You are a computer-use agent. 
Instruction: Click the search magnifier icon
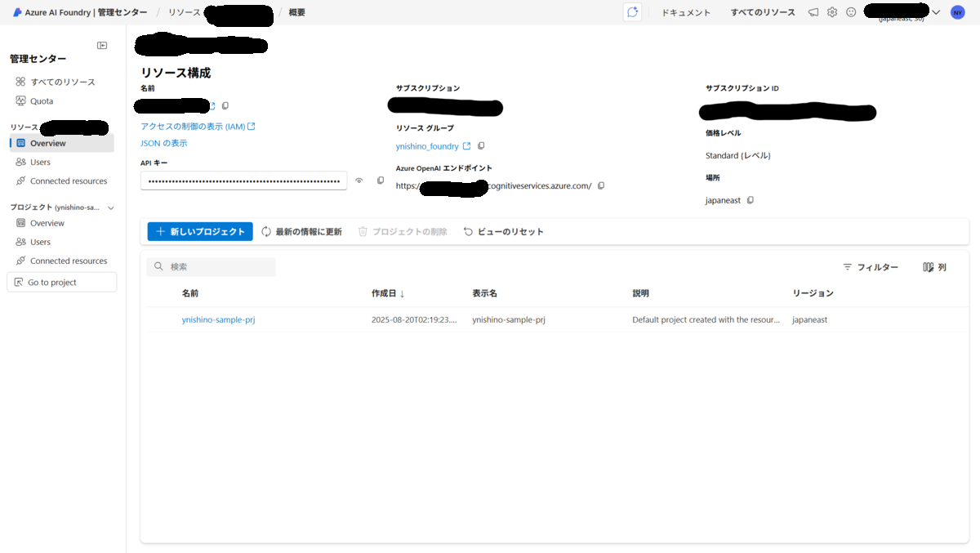pos(158,267)
